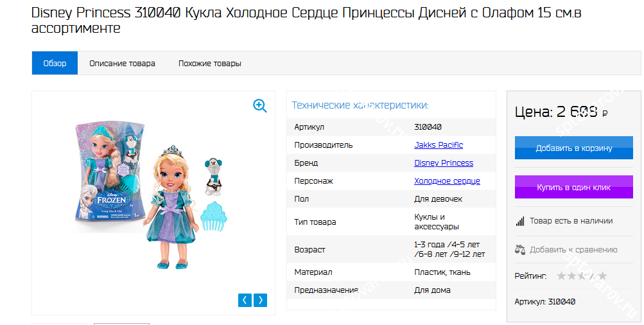Click the Пол row label
This screenshot has height=325, width=644.
pos(302,199)
